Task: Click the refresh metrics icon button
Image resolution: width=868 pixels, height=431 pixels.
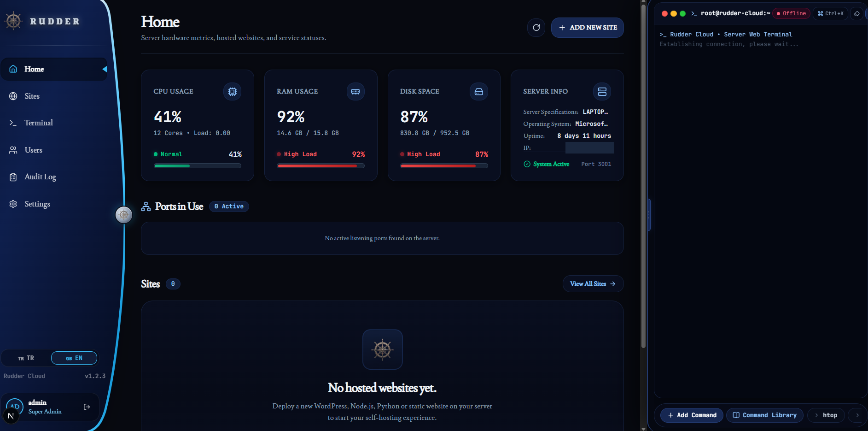Action: 536,28
